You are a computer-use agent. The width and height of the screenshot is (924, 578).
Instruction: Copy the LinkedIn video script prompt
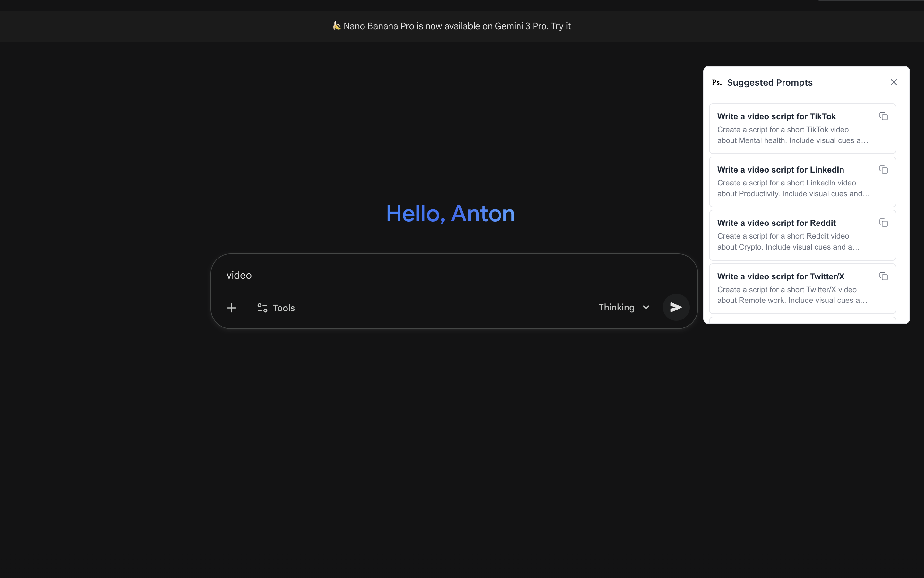coord(883,169)
